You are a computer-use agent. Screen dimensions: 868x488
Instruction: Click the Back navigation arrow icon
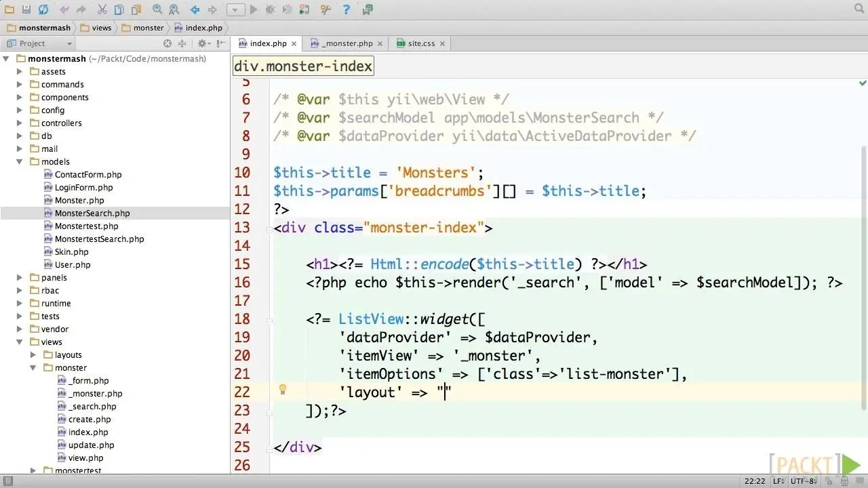195,9
